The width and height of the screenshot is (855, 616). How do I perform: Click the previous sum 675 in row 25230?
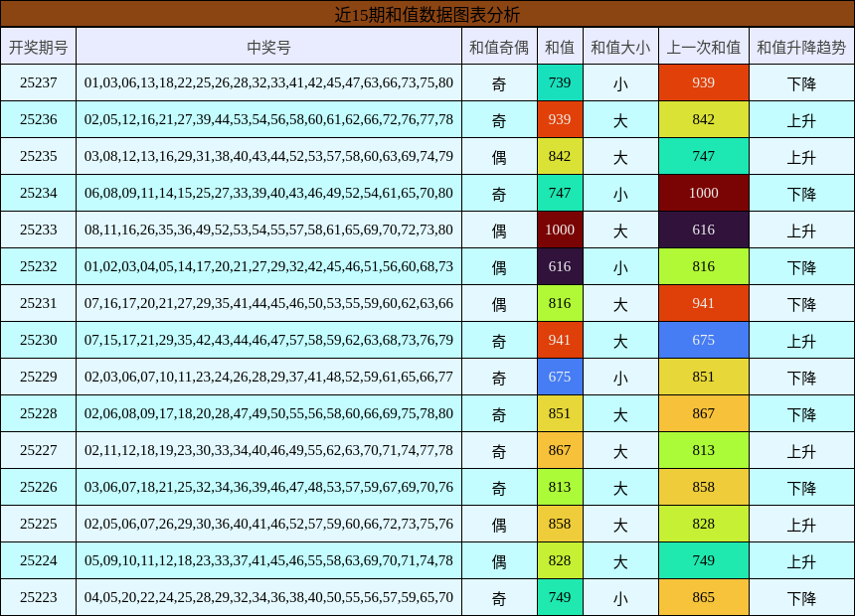[x=704, y=340]
